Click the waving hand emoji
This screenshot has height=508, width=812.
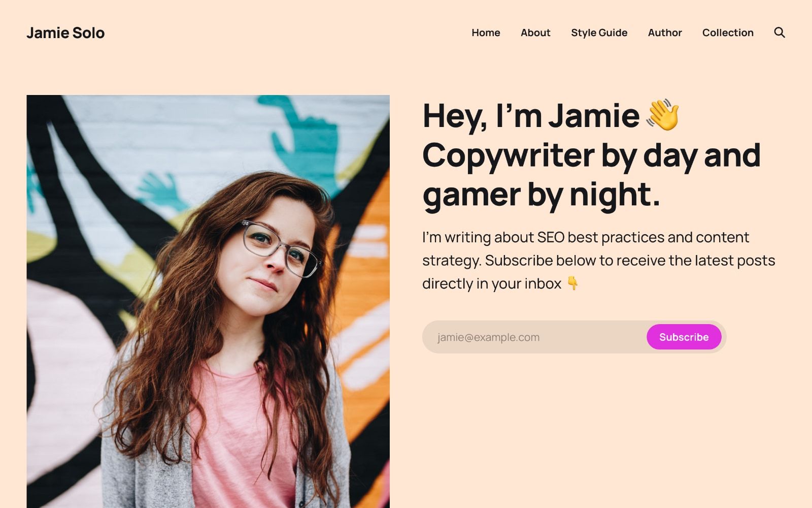(663, 115)
